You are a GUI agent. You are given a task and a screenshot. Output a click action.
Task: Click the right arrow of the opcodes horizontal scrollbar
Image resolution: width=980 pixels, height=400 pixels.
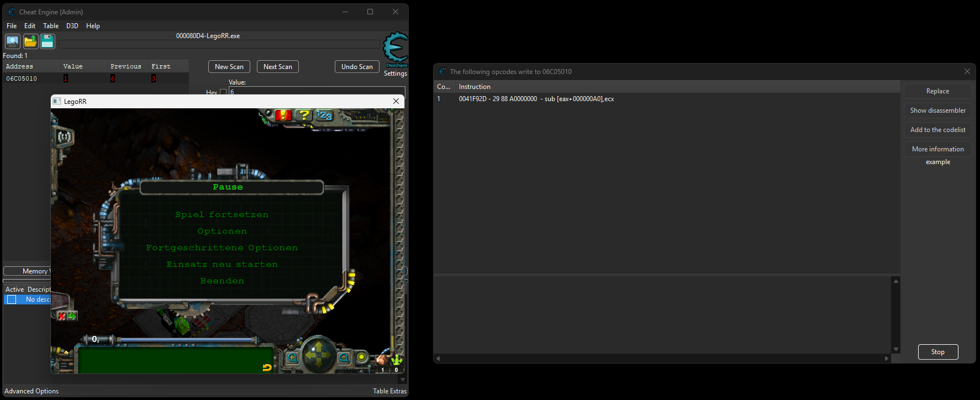click(887, 359)
